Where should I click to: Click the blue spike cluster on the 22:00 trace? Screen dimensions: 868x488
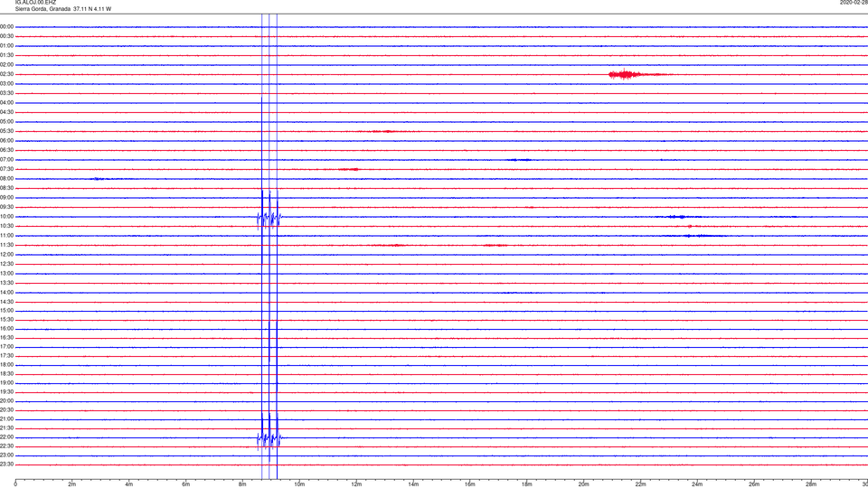coord(269,438)
